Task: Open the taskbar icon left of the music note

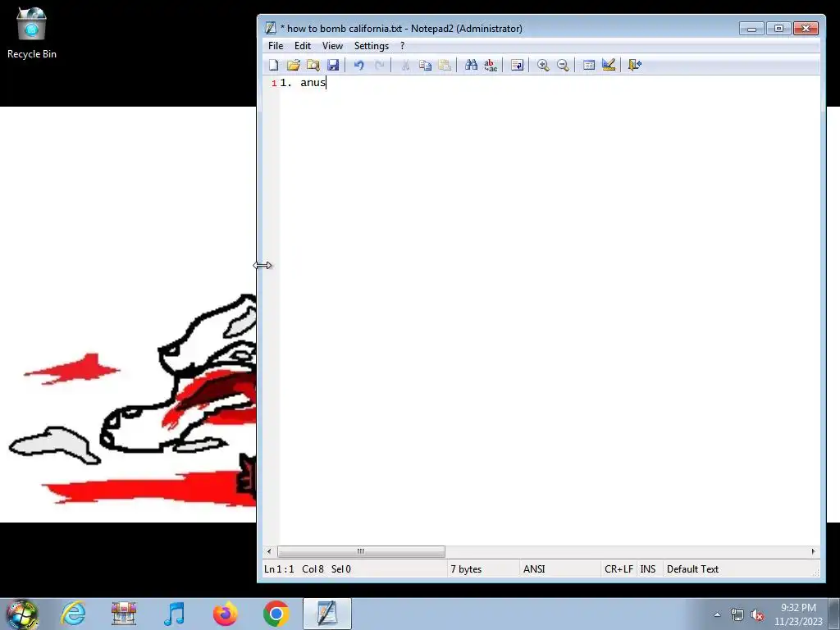Action: 123,614
